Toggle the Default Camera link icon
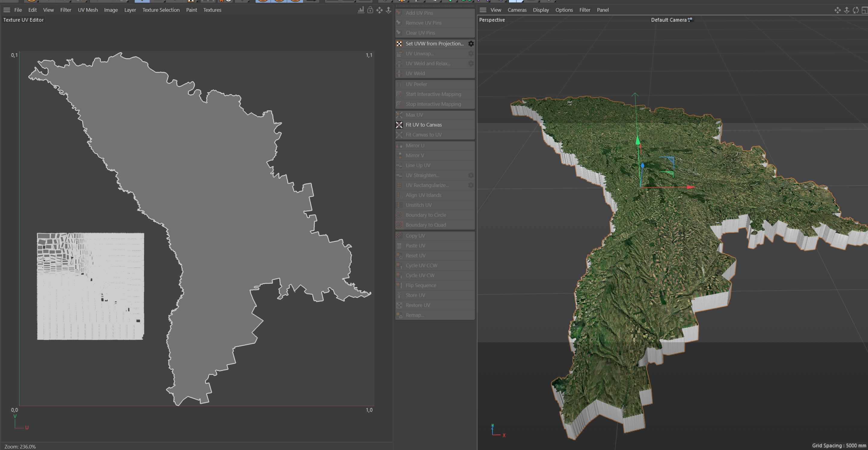 690,20
